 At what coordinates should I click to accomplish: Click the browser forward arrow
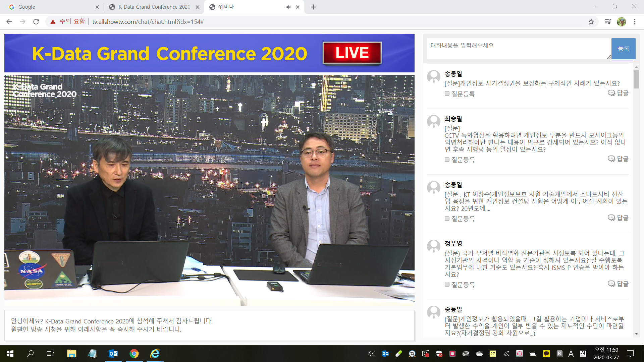tap(22, 22)
